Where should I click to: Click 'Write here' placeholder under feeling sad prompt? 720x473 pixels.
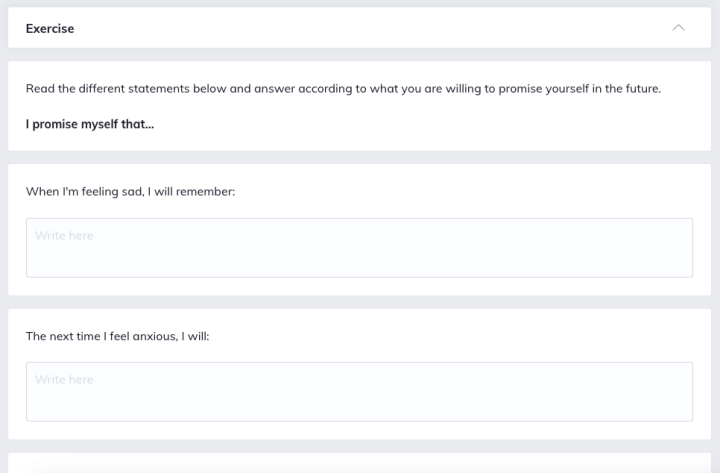[64, 236]
